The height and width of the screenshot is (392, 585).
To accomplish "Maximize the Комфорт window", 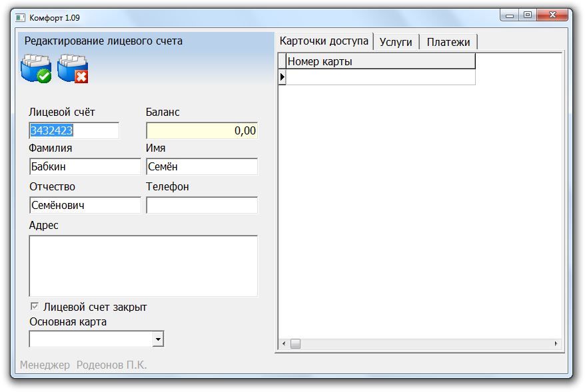I will pyautogui.click(x=528, y=15).
